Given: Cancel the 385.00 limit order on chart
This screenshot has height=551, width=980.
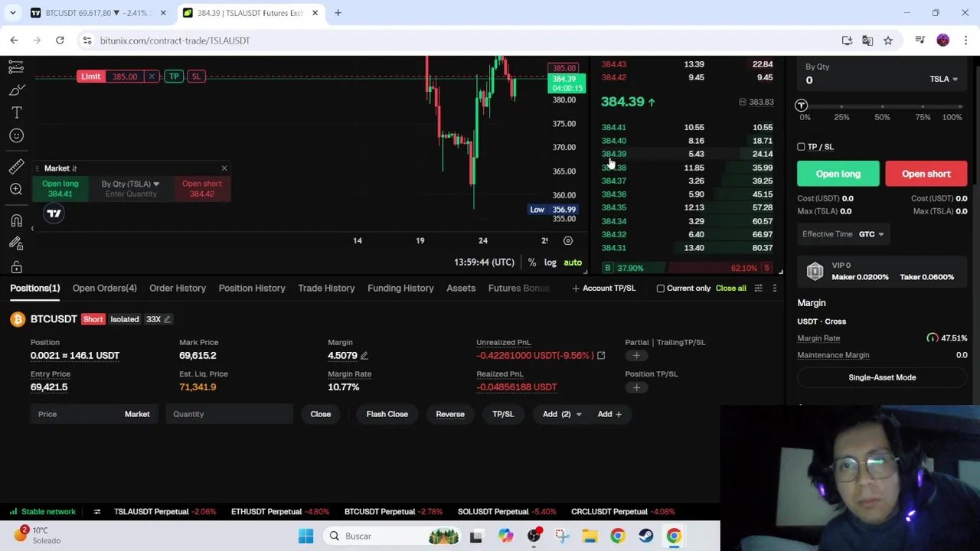Looking at the screenshot, I should [x=152, y=77].
